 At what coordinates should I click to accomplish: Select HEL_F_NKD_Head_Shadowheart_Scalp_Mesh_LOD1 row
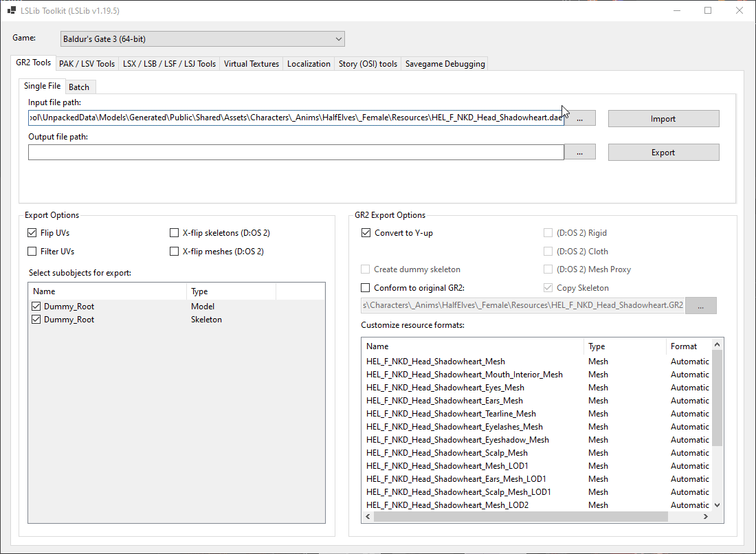click(x=537, y=492)
